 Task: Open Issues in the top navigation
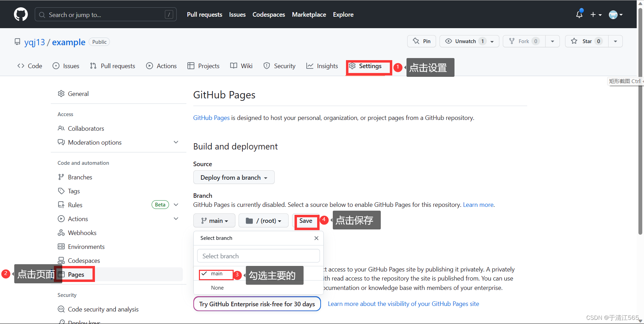237,15
